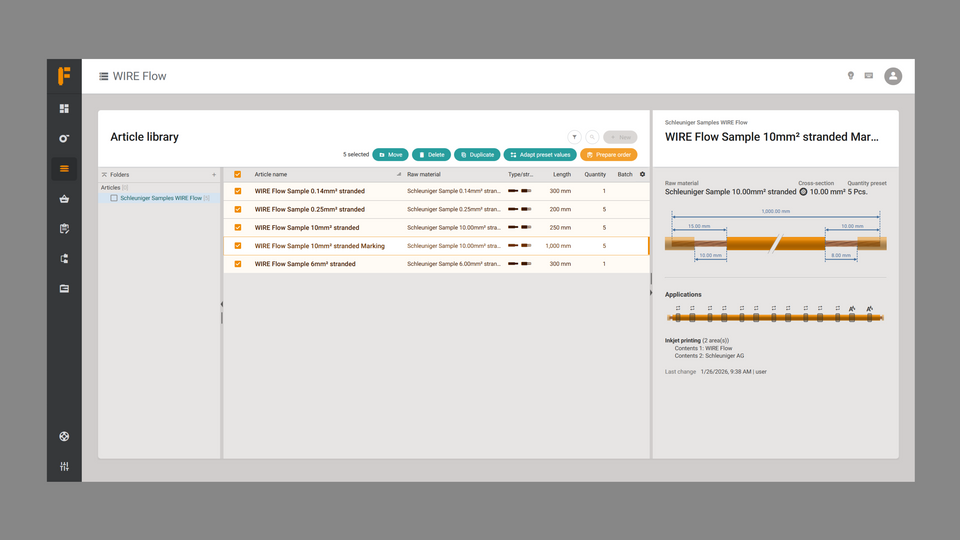The width and height of the screenshot is (960, 540).
Task: Click the lightbulb hints icon in header
Action: click(850, 76)
